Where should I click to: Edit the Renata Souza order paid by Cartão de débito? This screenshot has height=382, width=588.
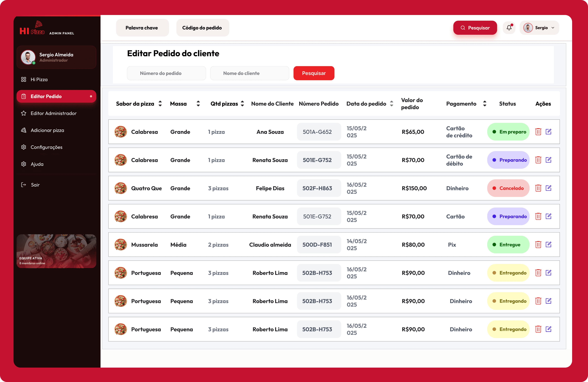(x=548, y=160)
